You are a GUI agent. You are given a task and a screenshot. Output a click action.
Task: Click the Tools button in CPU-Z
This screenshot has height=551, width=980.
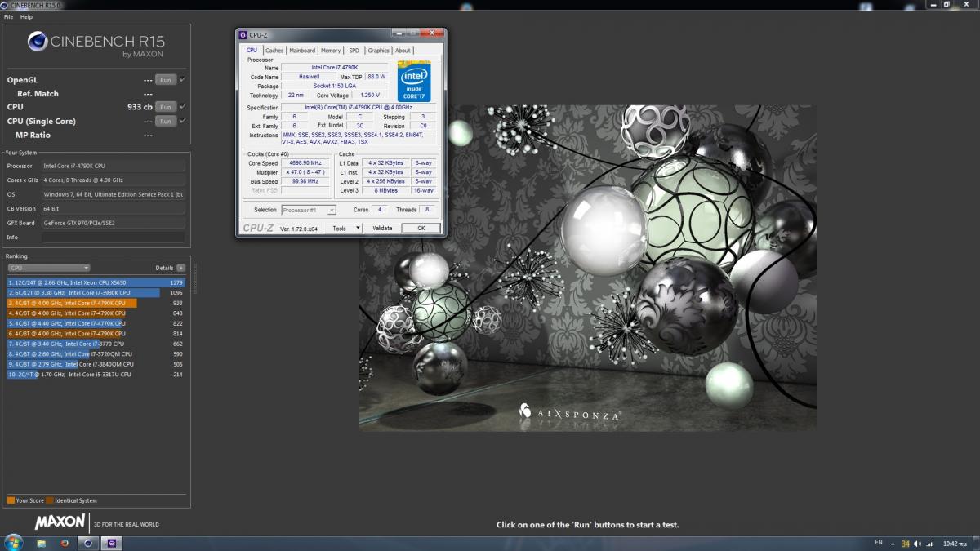[339, 229]
